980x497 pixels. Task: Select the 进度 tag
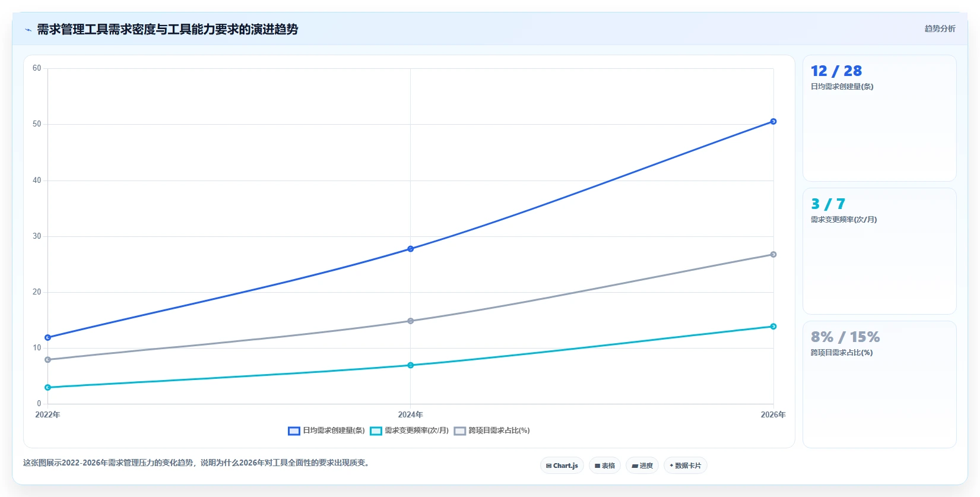pyautogui.click(x=642, y=466)
